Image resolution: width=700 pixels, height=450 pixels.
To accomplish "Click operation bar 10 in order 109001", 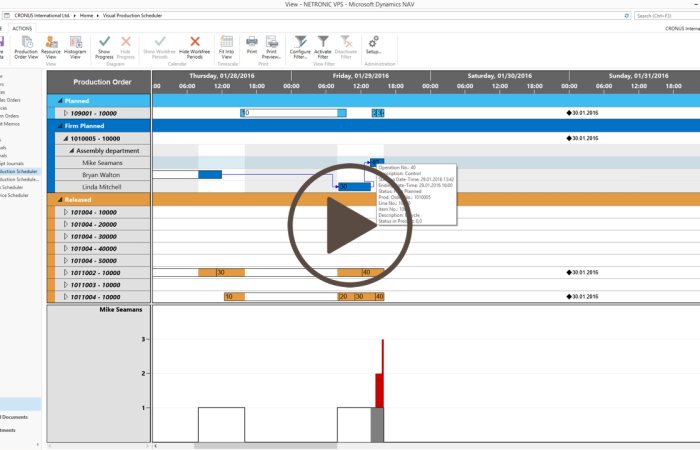I will pos(293,113).
